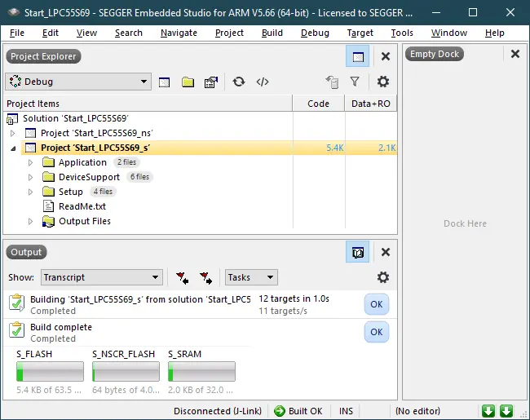The width and height of the screenshot is (530, 420).
Task: Click the filter funnel icon in Project Explorer
Action: click(355, 82)
